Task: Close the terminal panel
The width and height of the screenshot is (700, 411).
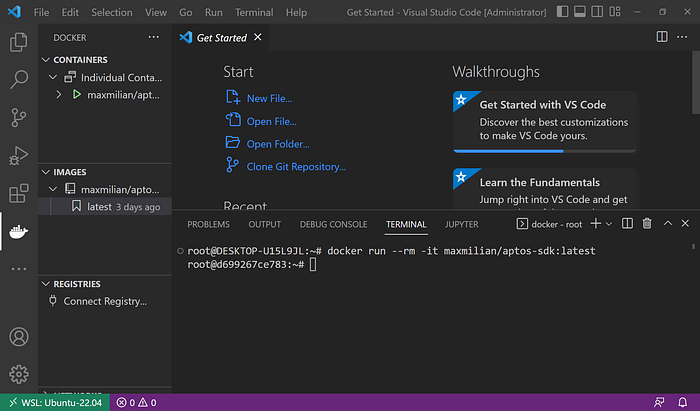Action: pos(685,223)
